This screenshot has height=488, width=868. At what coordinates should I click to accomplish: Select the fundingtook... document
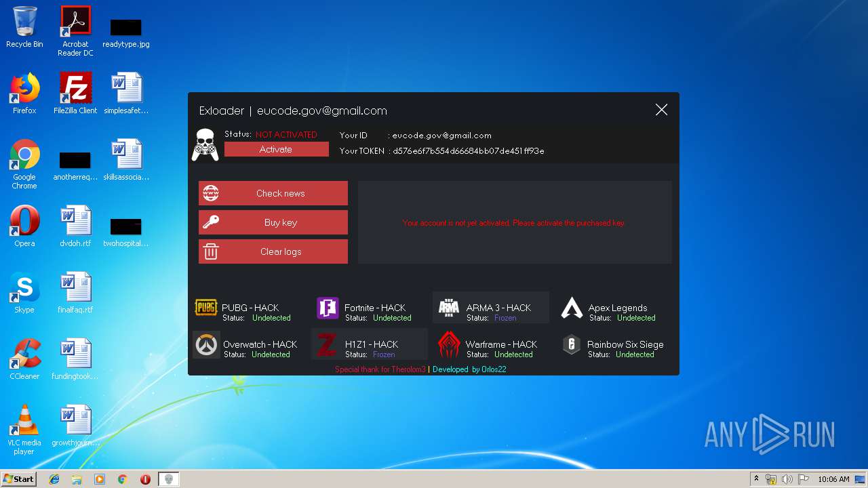[75, 359]
